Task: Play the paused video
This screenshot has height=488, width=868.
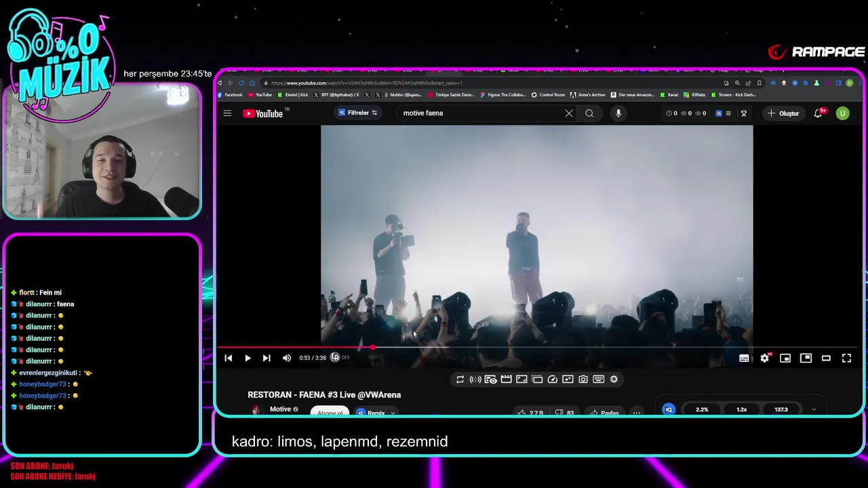Action: 248,358
